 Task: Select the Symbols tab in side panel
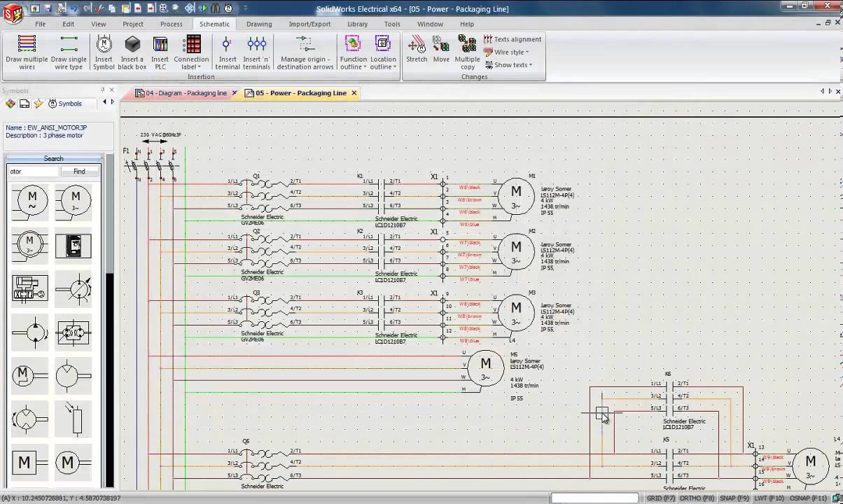(65, 104)
